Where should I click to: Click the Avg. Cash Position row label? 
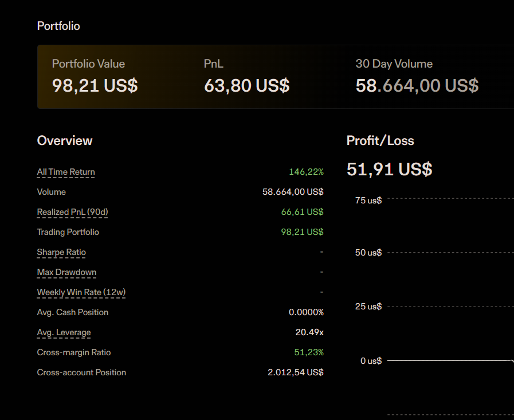(x=72, y=312)
